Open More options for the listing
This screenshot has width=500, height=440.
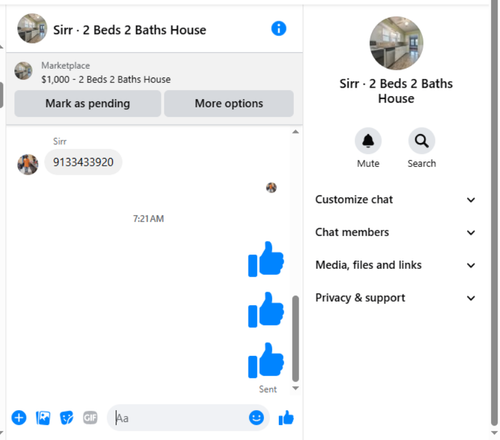[229, 103]
